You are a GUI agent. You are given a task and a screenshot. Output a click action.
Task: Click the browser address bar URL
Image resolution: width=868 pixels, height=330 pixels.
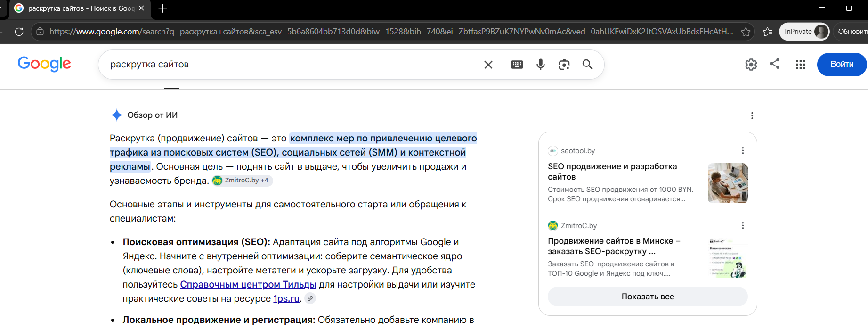click(x=391, y=32)
